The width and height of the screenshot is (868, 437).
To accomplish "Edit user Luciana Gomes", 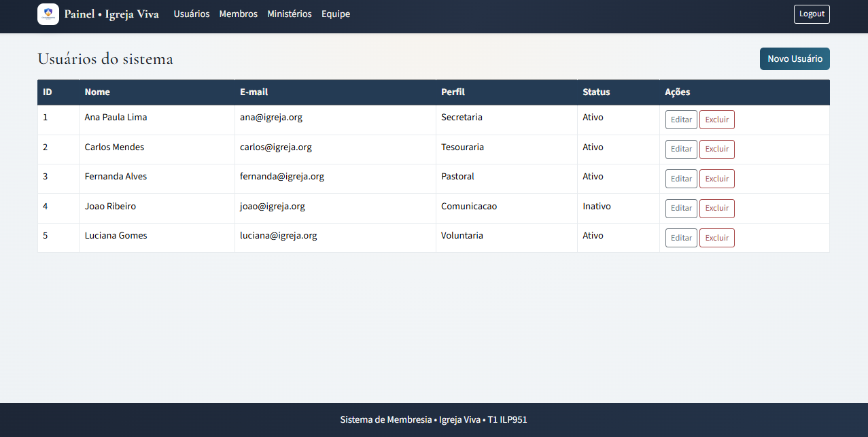I will click(681, 238).
